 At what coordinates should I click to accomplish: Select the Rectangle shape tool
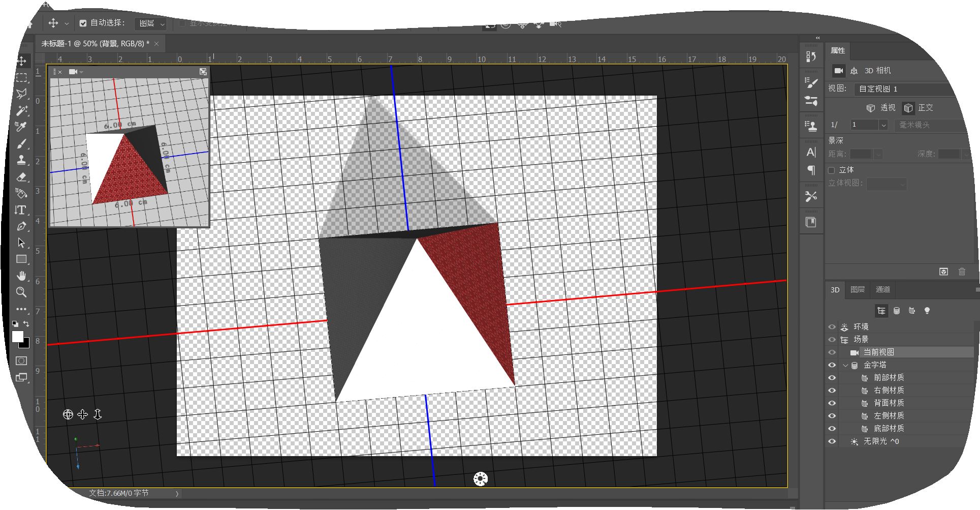pyautogui.click(x=21, y=259)
